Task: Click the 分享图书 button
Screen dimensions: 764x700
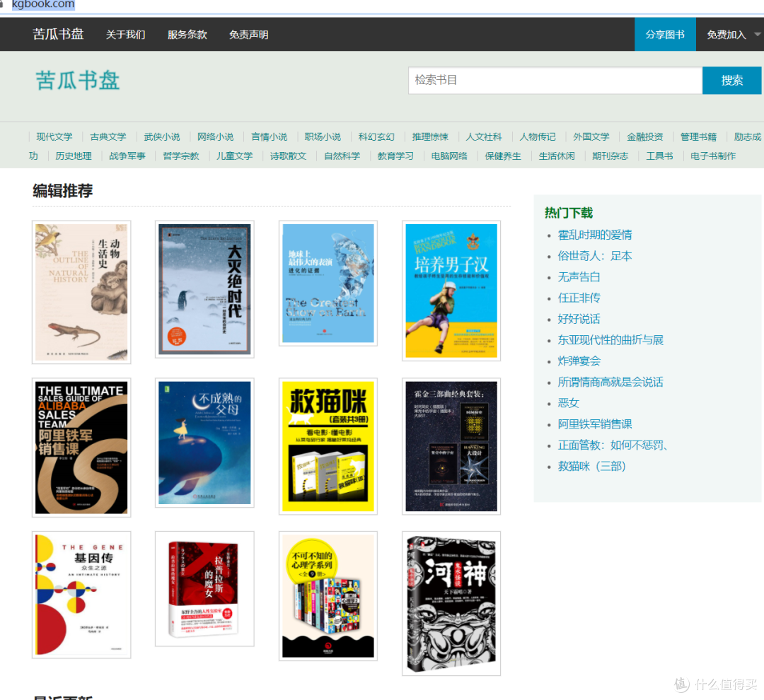Action: tap(665, 35)
